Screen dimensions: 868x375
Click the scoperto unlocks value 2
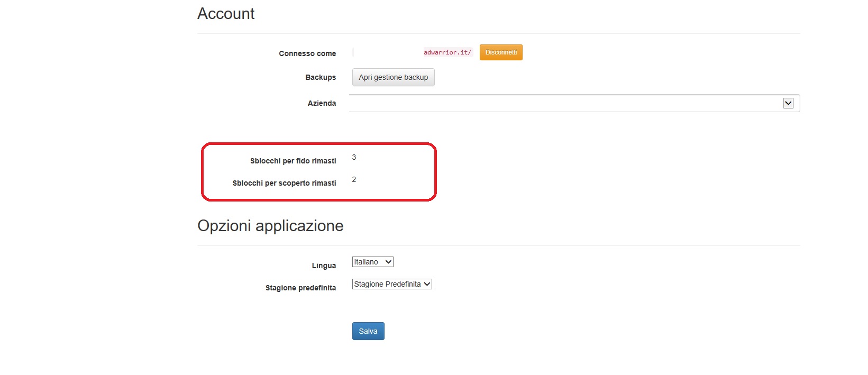click(x=354, y=179)
